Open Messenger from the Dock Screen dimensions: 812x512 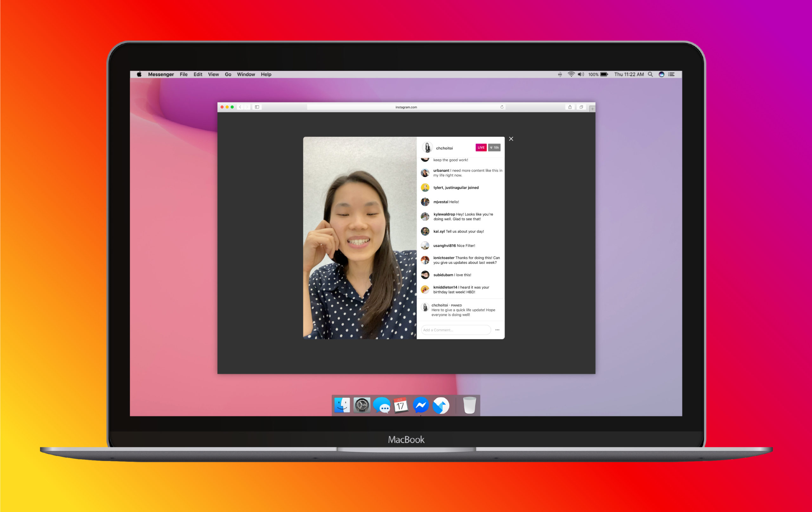point(421,406)
